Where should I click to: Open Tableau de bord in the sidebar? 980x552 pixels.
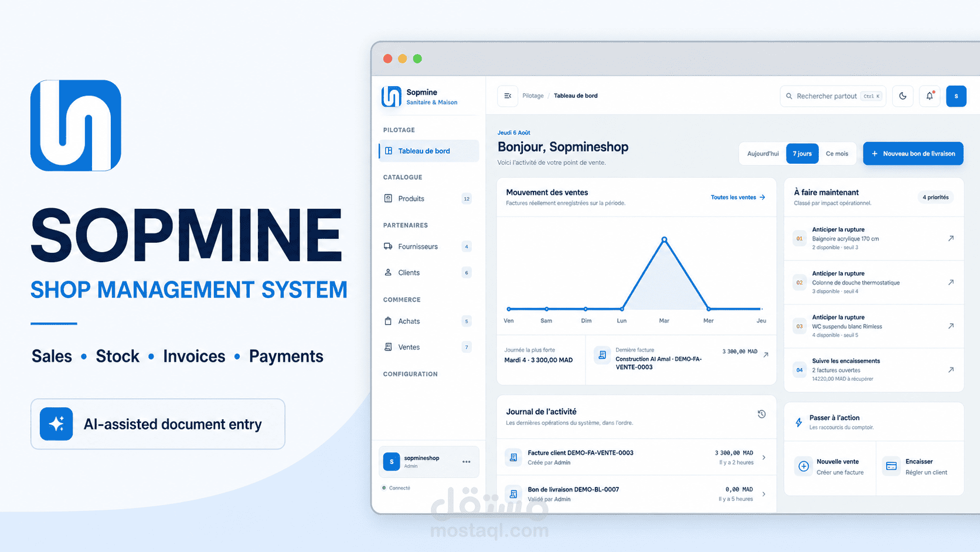point(429,151)
